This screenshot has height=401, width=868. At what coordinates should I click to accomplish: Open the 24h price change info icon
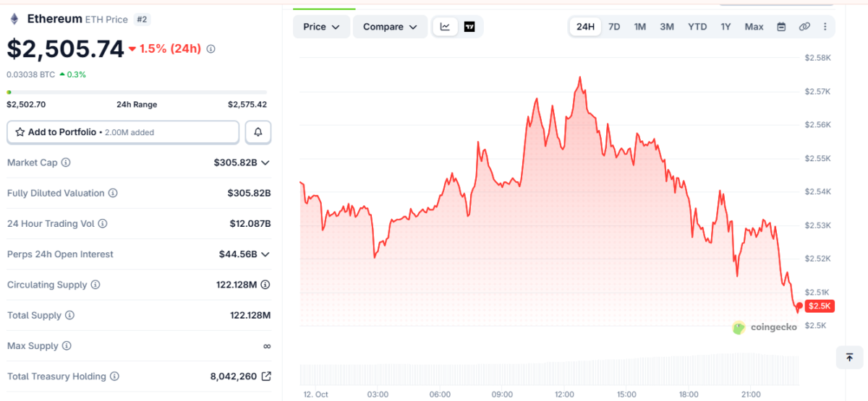[x=211, y=49]
